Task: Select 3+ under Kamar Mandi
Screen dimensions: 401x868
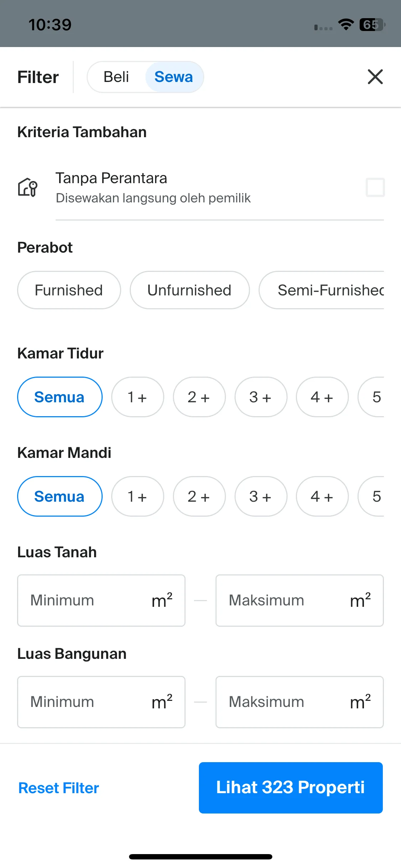Action: point(261,496)
